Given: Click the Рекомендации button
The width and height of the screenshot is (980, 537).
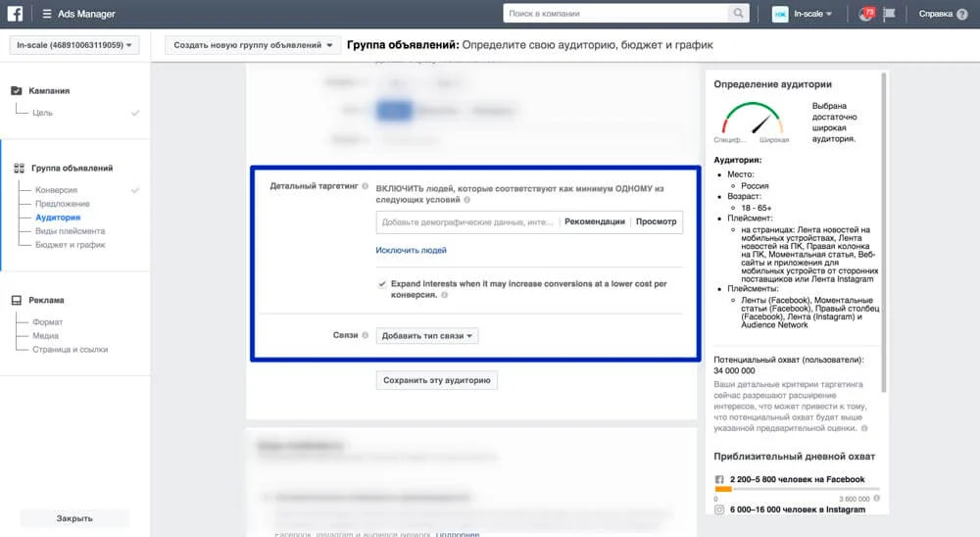Looking at the screenshot, I should pyautogui.click(x=595, y=221).
